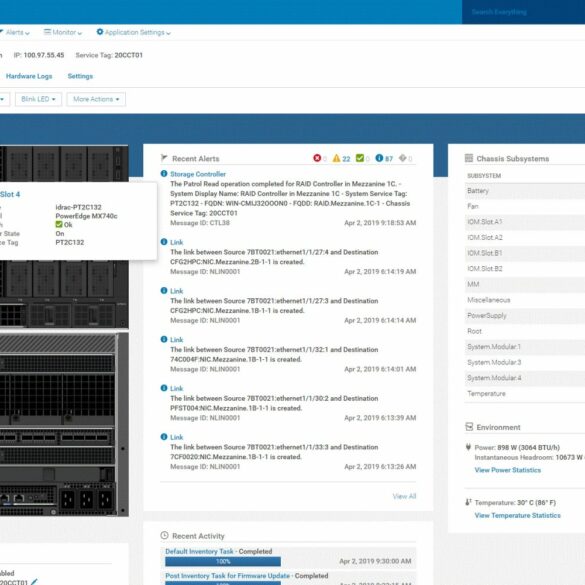Click the Monitor menu icon

click(x=47, y=32)
